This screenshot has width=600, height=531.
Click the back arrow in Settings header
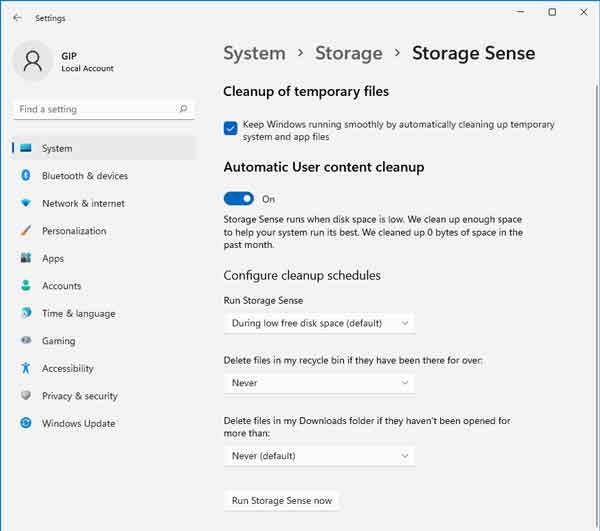17,18
